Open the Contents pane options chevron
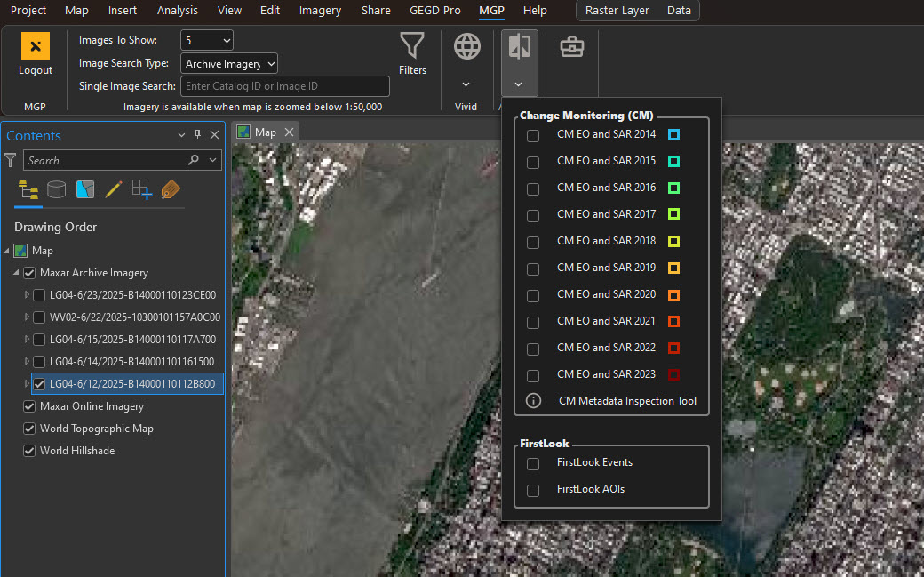Viewport: 924px width, 577px height. point(181,134)
